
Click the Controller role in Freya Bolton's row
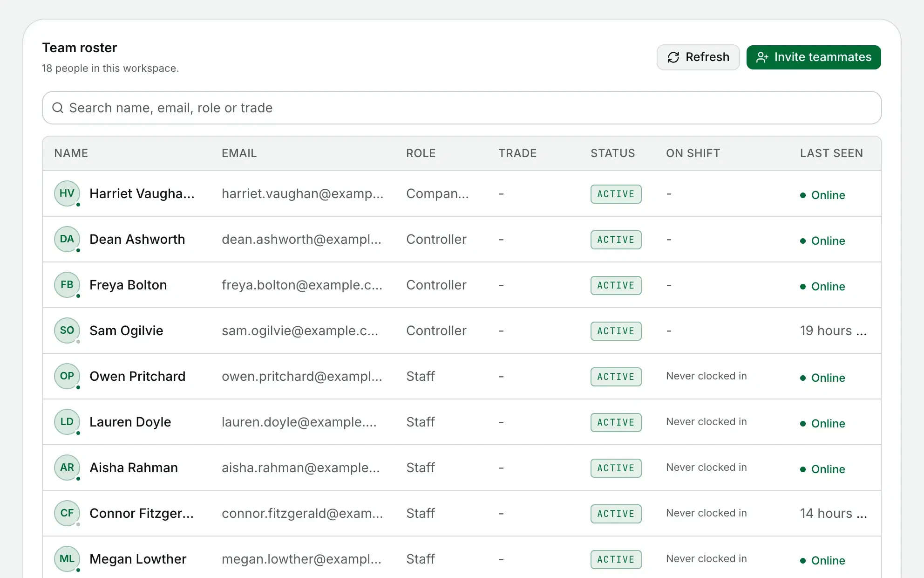[x=436, y=285]
